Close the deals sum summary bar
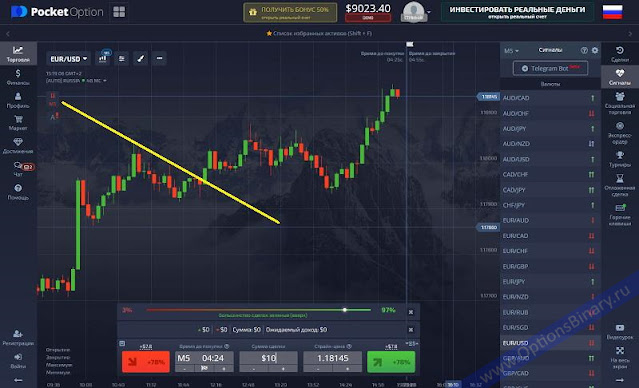The width and height of the screenshot is (639, 388). (410, 330)
